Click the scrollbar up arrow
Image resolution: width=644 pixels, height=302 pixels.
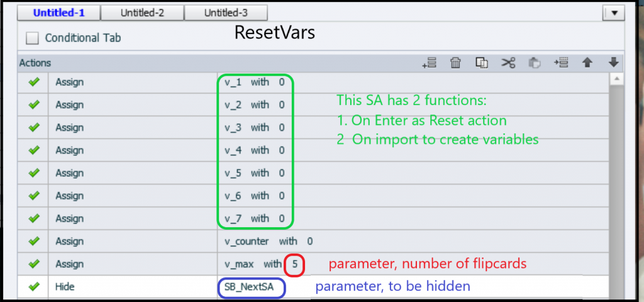[615, 79]
